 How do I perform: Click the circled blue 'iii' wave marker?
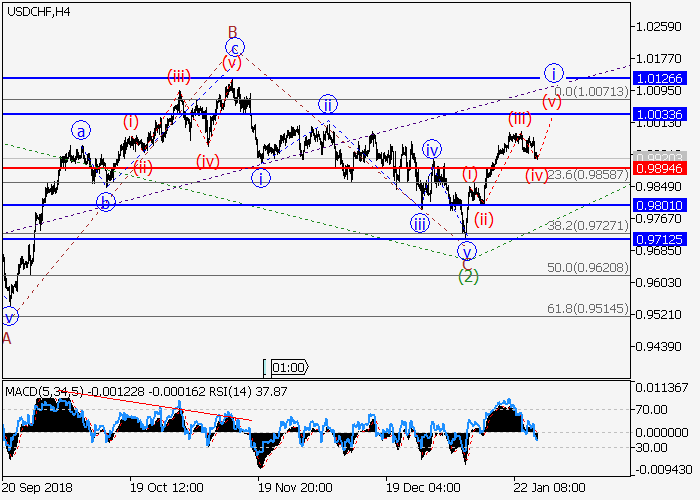click(420, 223)
